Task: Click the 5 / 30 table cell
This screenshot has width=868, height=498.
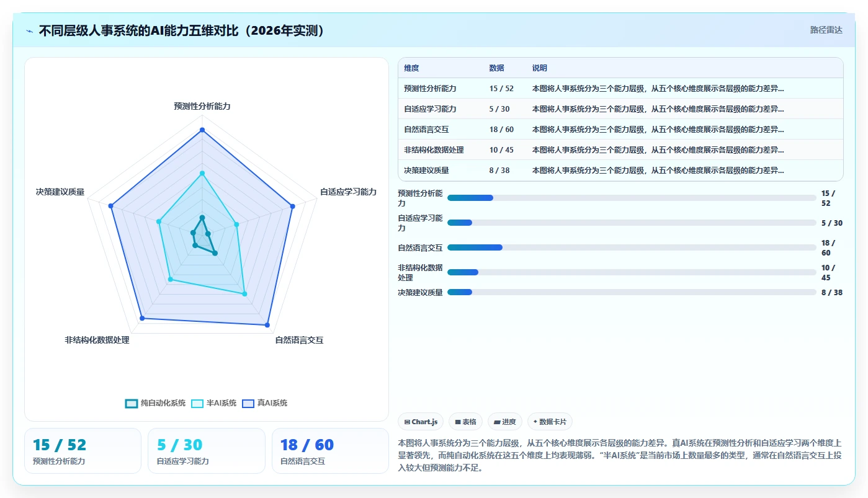Action: pyautogui.click(x=499, y=109)
